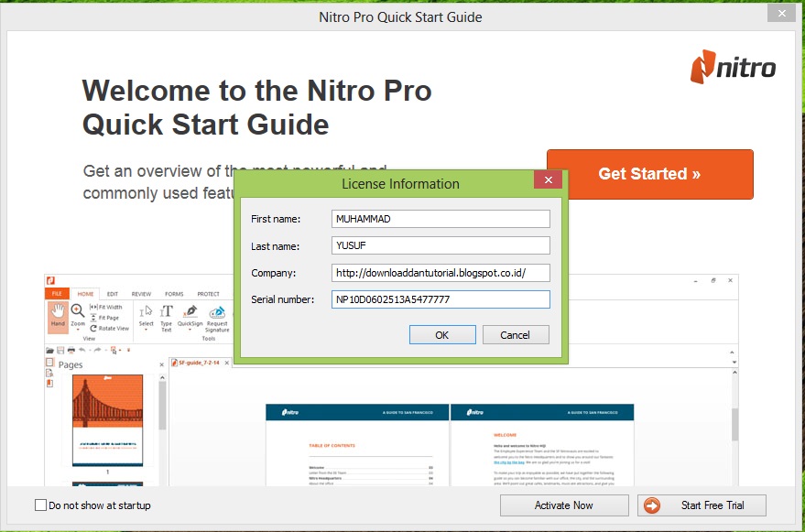Select the SF-guide_7-2-14 document tab in preview

[x=200, y=363]
